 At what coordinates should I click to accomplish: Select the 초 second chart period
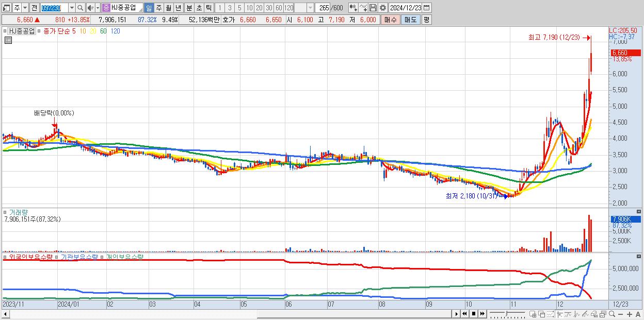click(199, 8)
